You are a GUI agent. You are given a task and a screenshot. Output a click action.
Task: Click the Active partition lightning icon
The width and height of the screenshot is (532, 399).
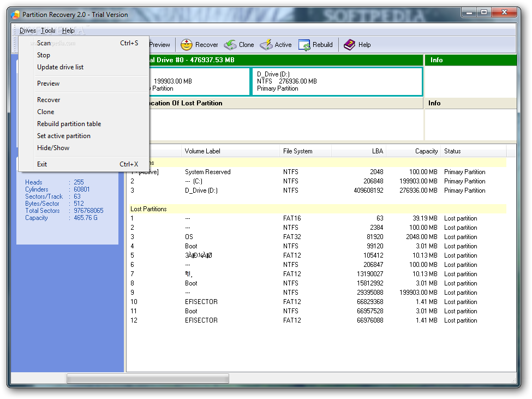(266, 45)
